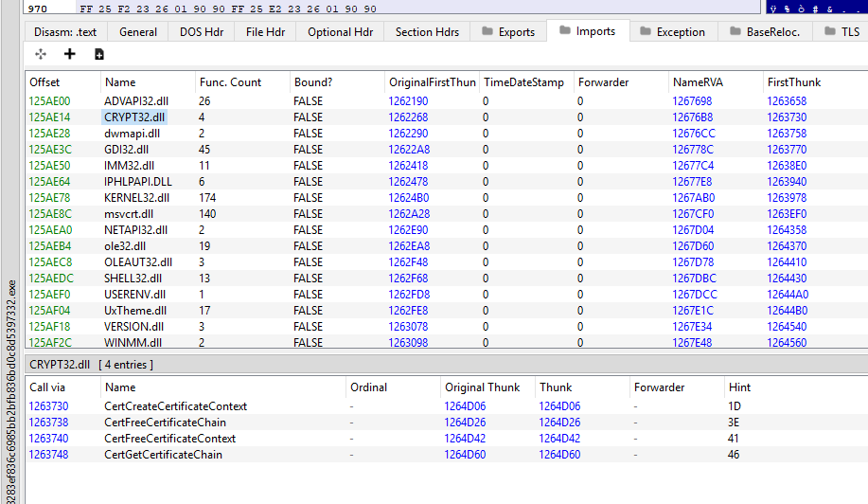Click the Hint column header
Viewport: 868px width, 504px height.
(795, 387)
